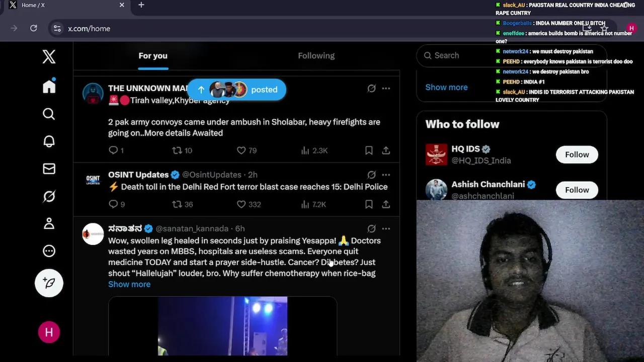This screenshot has width=644, height=362.
Task: Open account menu avatar H
Action: pyautogui.click(x=49, y=332)
